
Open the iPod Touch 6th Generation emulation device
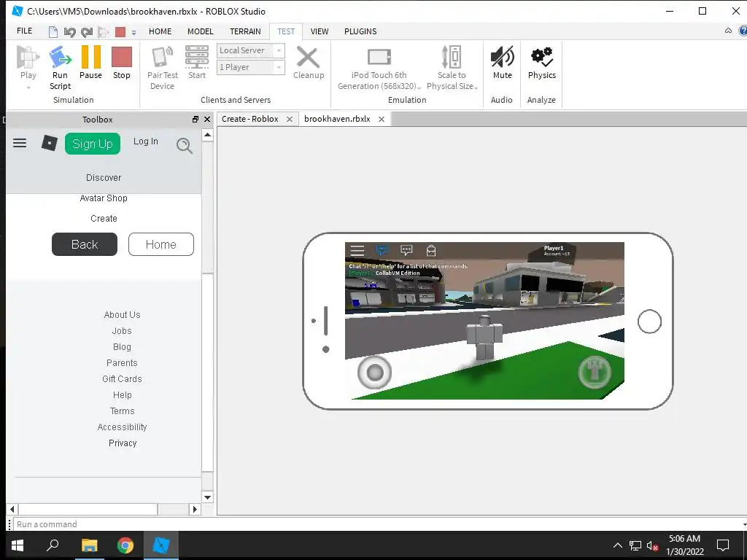[x=379, y=68]
